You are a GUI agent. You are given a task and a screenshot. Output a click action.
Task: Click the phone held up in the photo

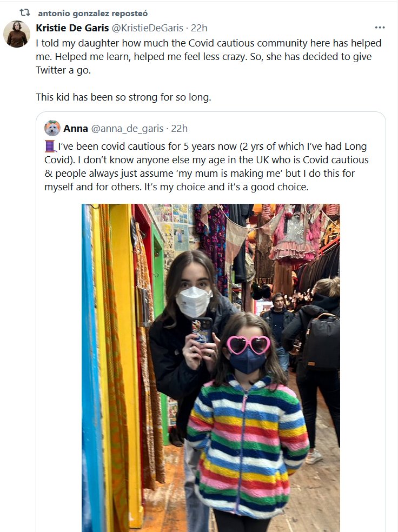[202, 330]
